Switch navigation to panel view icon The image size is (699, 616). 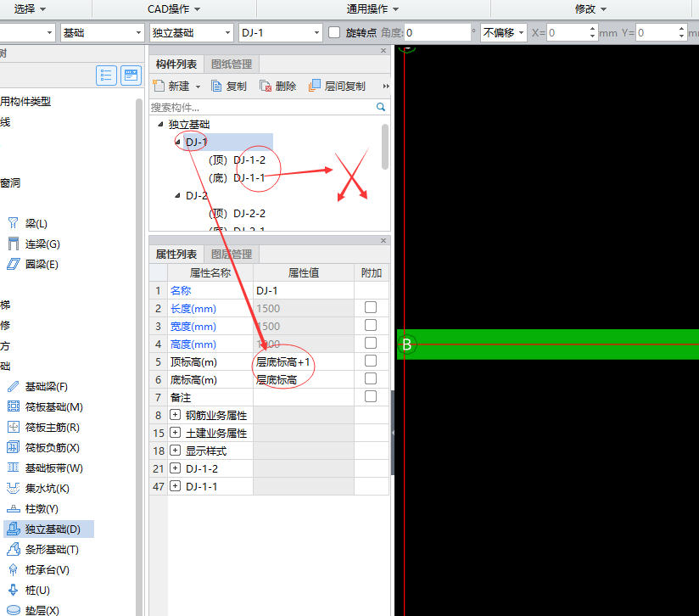pos(131,76)
